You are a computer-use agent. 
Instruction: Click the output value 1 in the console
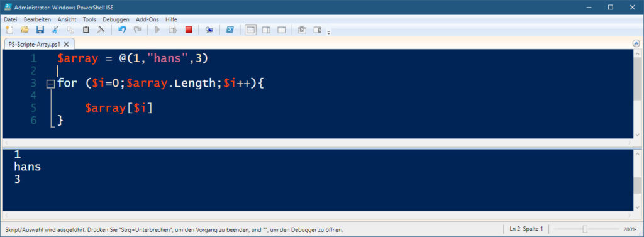click(17, 155)
